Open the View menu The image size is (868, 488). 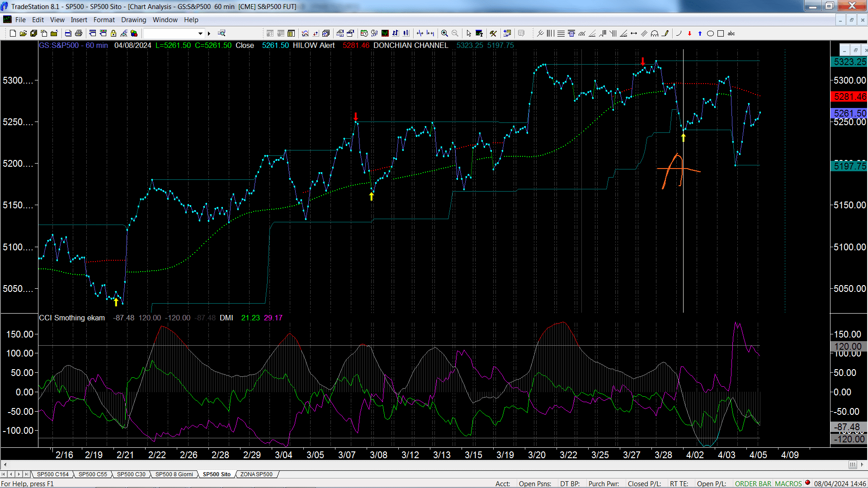(x=57, y=20)
